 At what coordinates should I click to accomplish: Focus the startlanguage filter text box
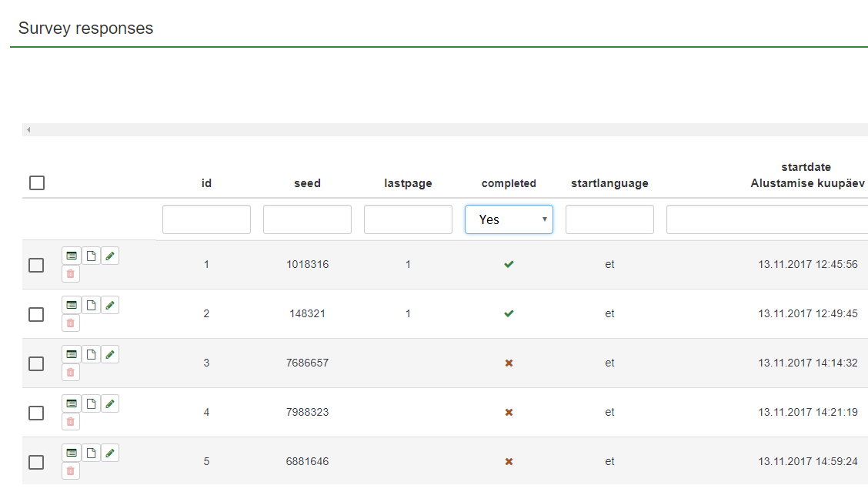tap(609, 219)
